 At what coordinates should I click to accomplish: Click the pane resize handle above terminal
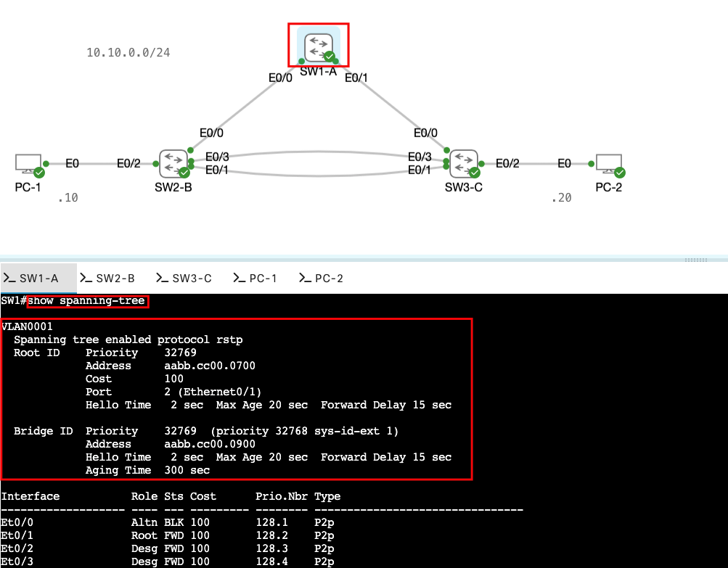[695, 259]
